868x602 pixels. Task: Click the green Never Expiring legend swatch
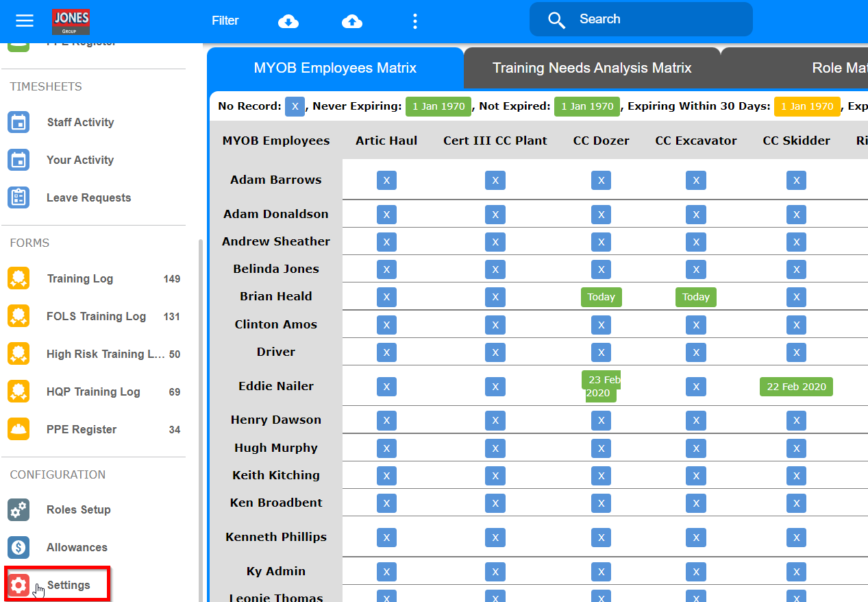click(x=438, y=106)
